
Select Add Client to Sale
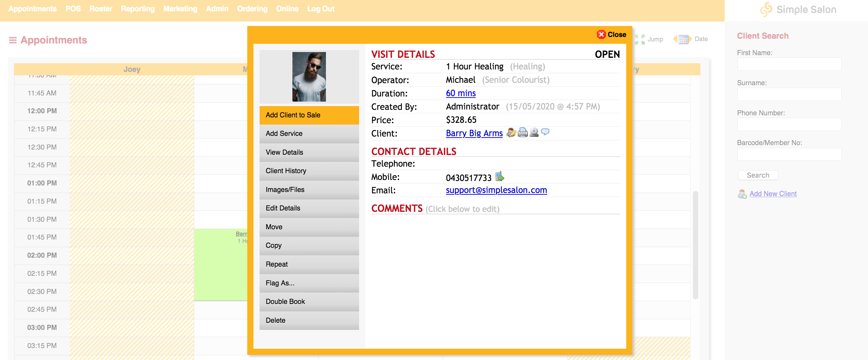pos(308,115)
